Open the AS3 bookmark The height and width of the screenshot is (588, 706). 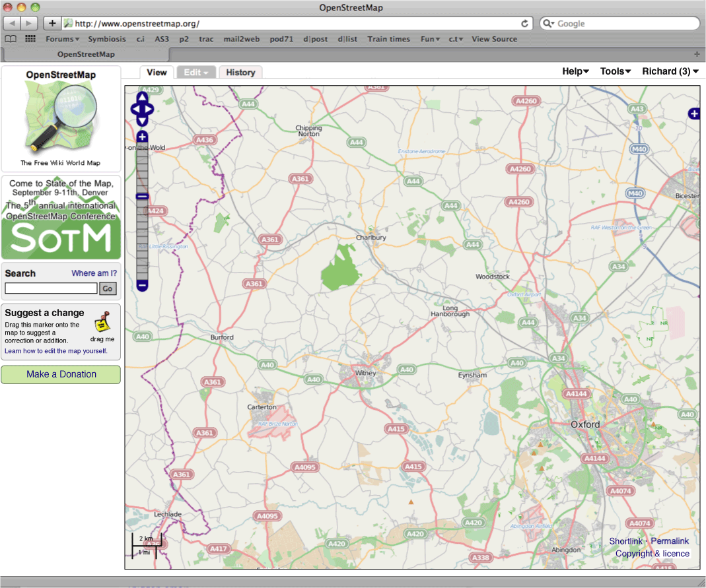(162, 39)
